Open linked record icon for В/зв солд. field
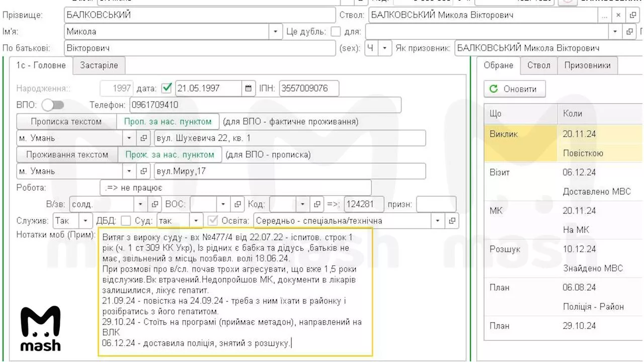 [154, 204]
